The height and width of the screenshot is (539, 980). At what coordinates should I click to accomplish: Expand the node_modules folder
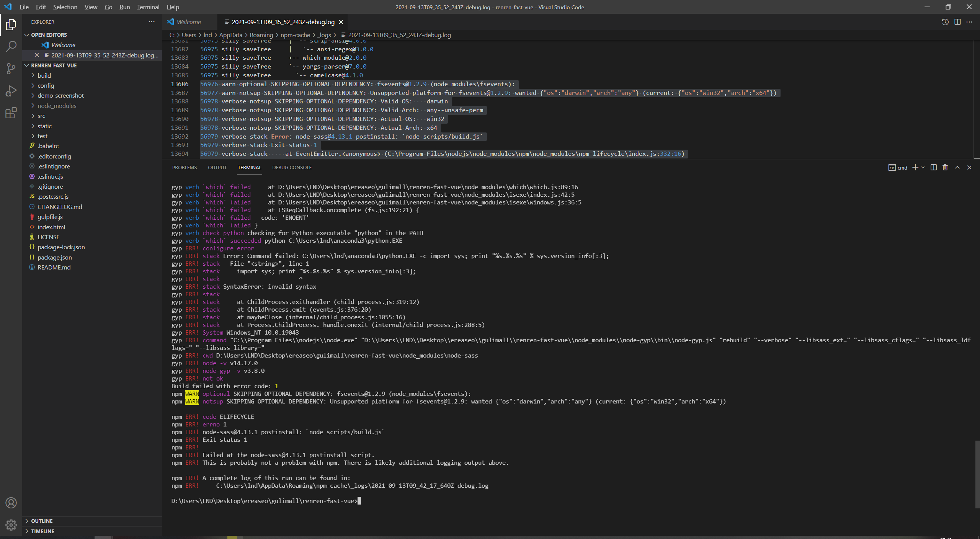coord(57,106)
